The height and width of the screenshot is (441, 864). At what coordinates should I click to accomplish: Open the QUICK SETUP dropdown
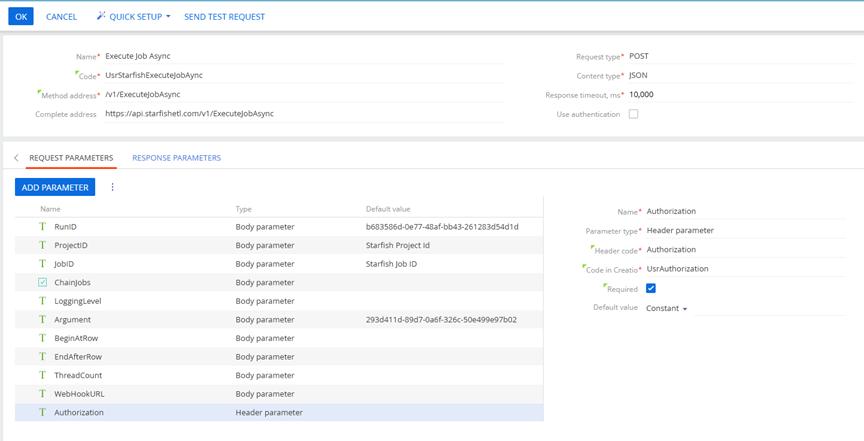(134, 17)
